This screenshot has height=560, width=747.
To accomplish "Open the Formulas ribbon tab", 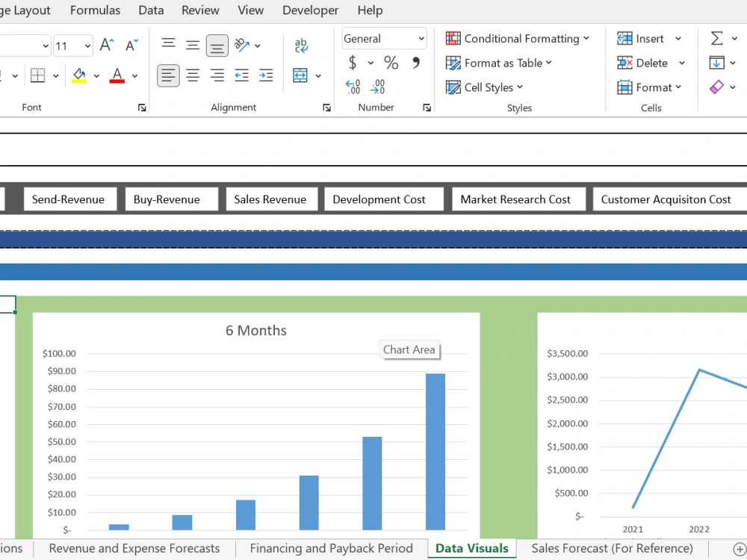I will coord(96,10).
